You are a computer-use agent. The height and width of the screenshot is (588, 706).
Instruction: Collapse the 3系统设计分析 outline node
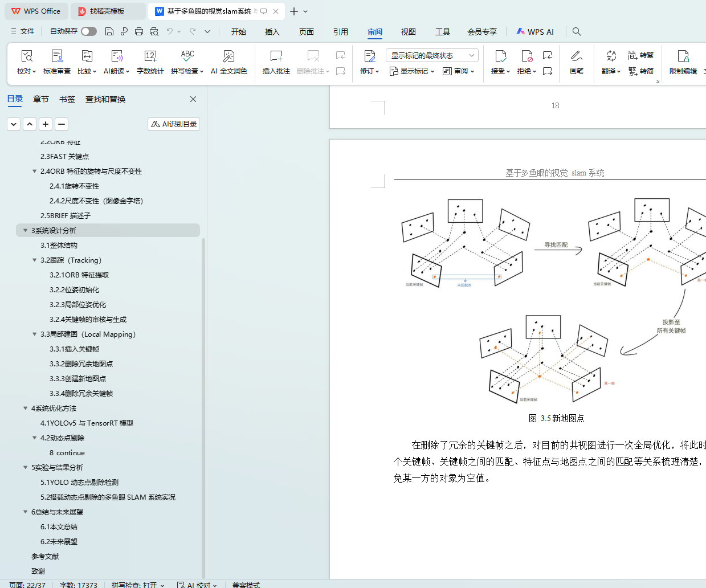click(25, 230)
